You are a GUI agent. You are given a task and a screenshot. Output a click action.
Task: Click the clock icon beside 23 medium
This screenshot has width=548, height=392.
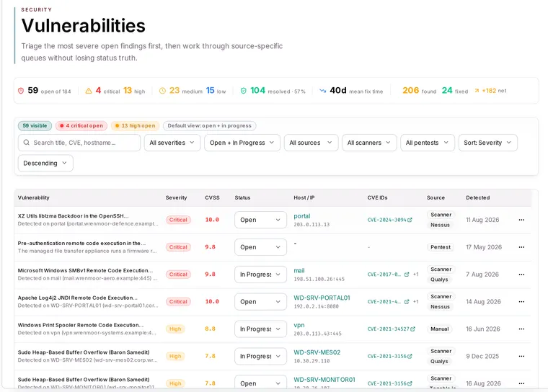tap(162, 91)
